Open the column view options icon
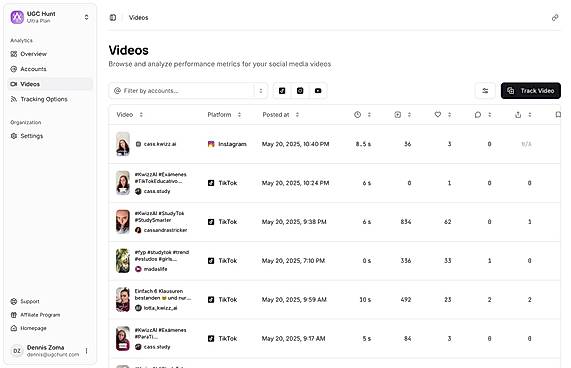Image resolution: width=571 pixels, height=368 pixels. [485, 91]
